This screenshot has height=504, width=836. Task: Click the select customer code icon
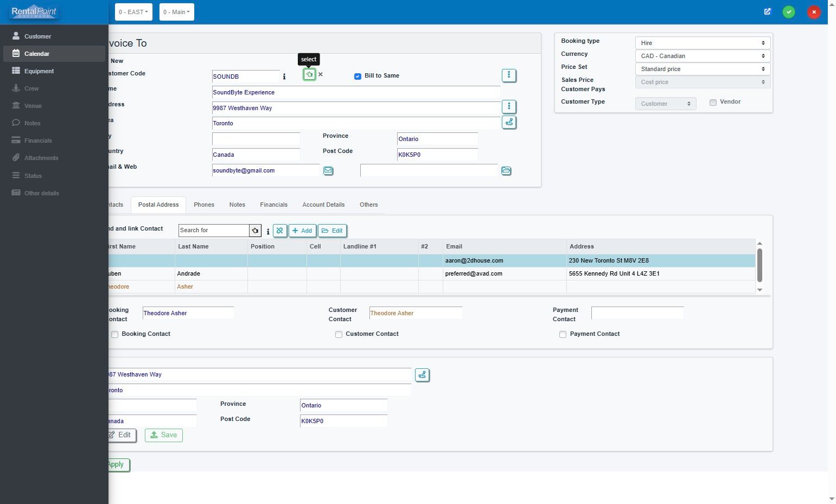pyautogui.click(x=309, y=74)
